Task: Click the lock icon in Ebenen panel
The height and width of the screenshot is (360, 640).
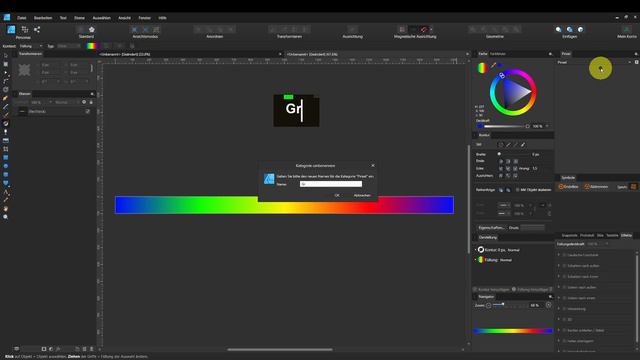Action: [91, 102]
